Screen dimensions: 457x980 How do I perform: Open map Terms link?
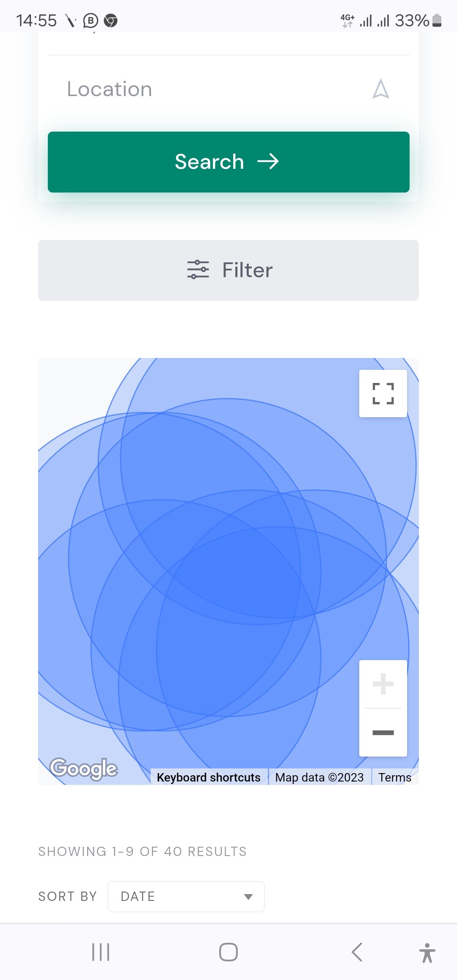tap(395, 777)
